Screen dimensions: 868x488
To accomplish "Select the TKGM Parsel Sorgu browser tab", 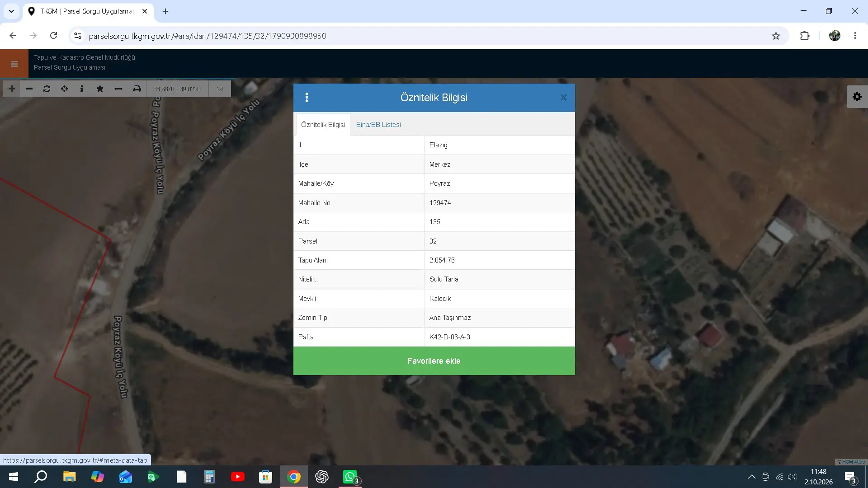I will 88,11.
